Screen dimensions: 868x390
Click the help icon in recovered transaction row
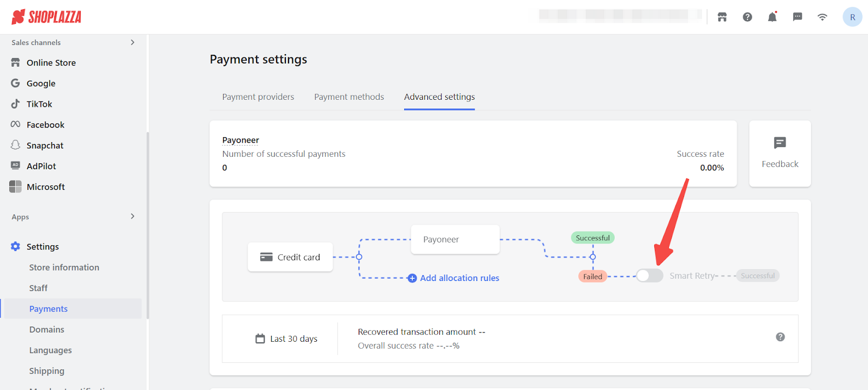click(x=780, y=337)
